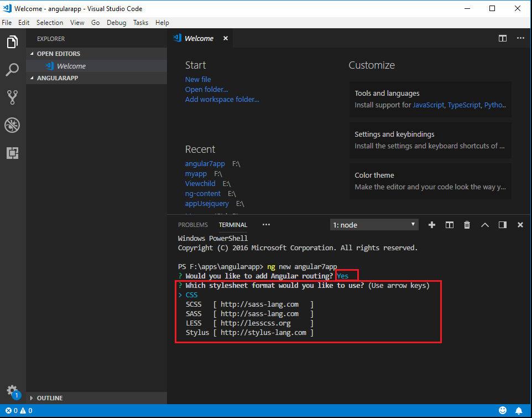
Task: Split the editor with the split icon
Action: click(x=503, y=38)
